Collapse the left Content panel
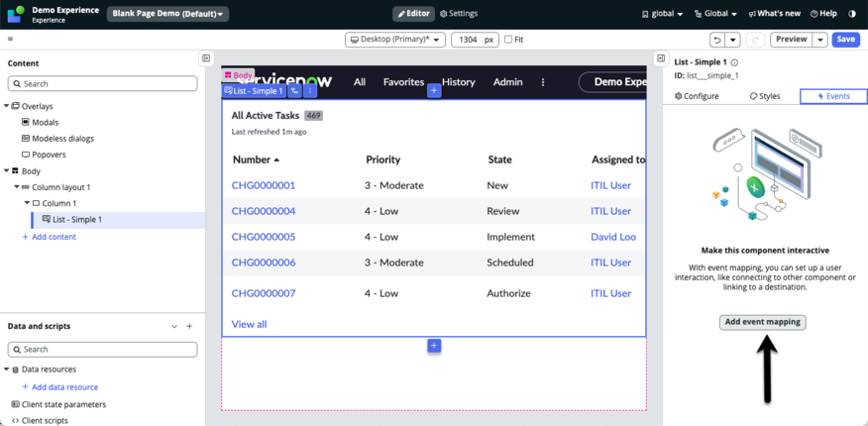 [206, 57]
